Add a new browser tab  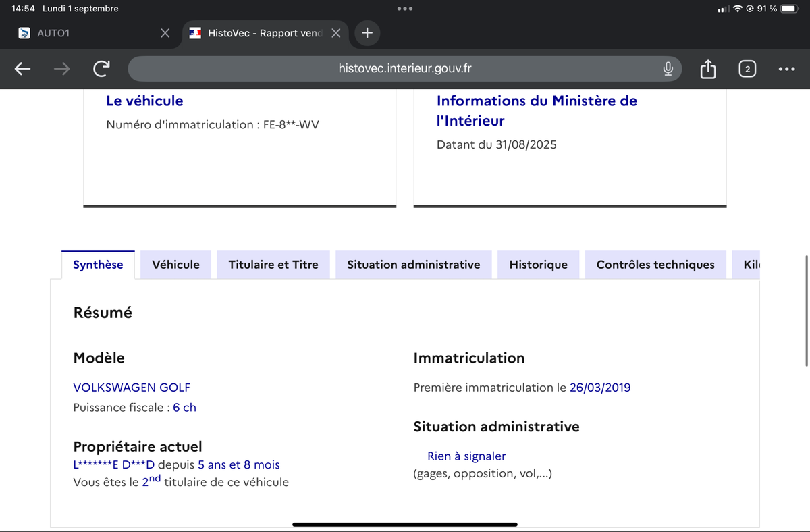367,33
